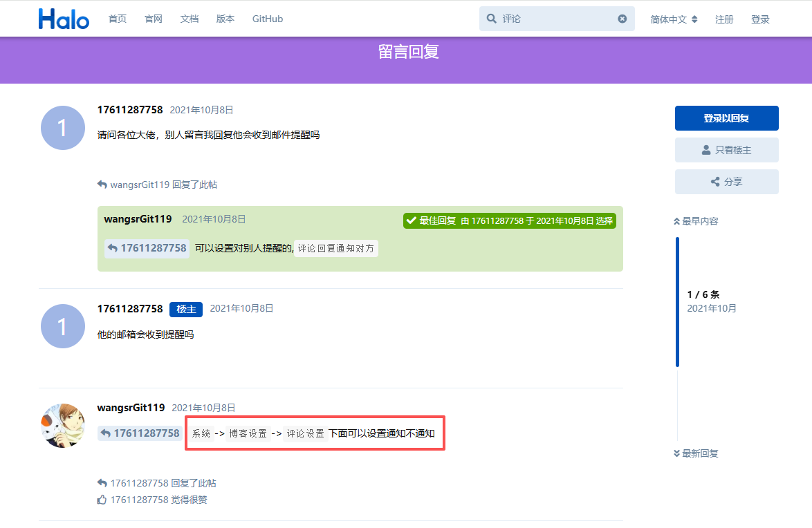Click the reply mention 17611287758 in green box
812x528 pixels.
point(147,248)
